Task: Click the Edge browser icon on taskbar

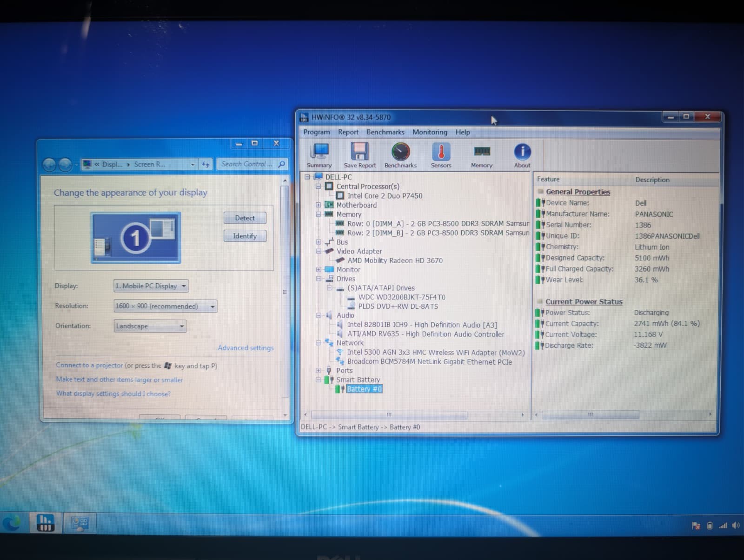Action: 11,524
